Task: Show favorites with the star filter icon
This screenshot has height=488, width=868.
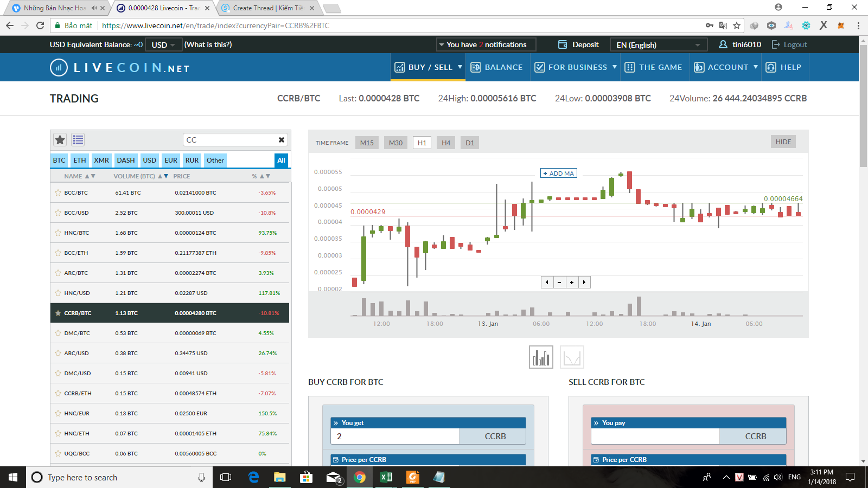Action: point(60,140)
